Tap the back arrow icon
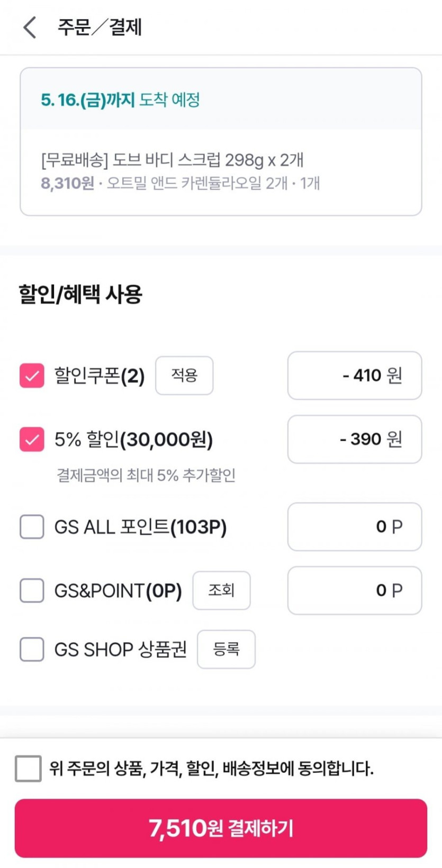Image resolution: width=442 pixels, height=868 pixels. coord(30,27)
